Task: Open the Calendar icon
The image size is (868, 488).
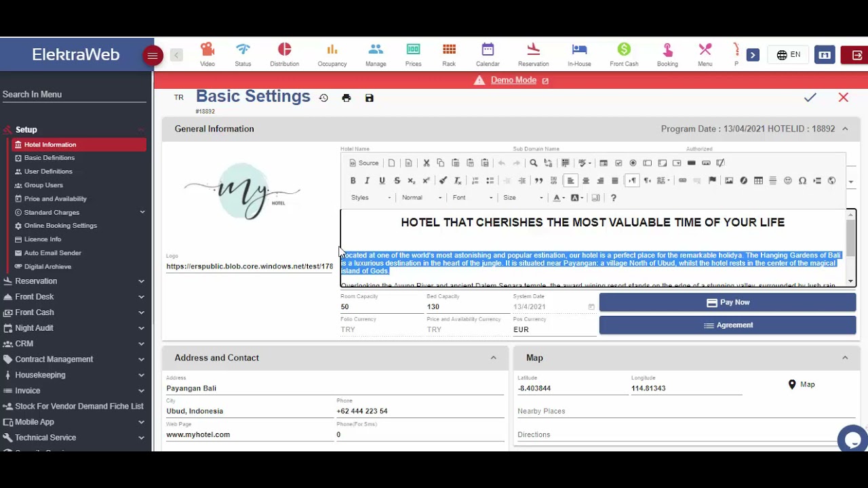Action: [488, 54]
